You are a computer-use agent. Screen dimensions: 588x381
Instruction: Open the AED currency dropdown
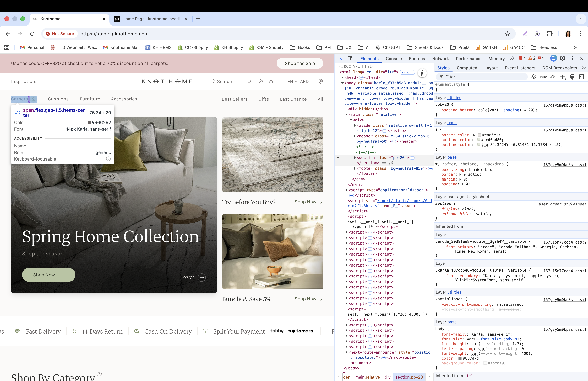click(x=306, y=81)
